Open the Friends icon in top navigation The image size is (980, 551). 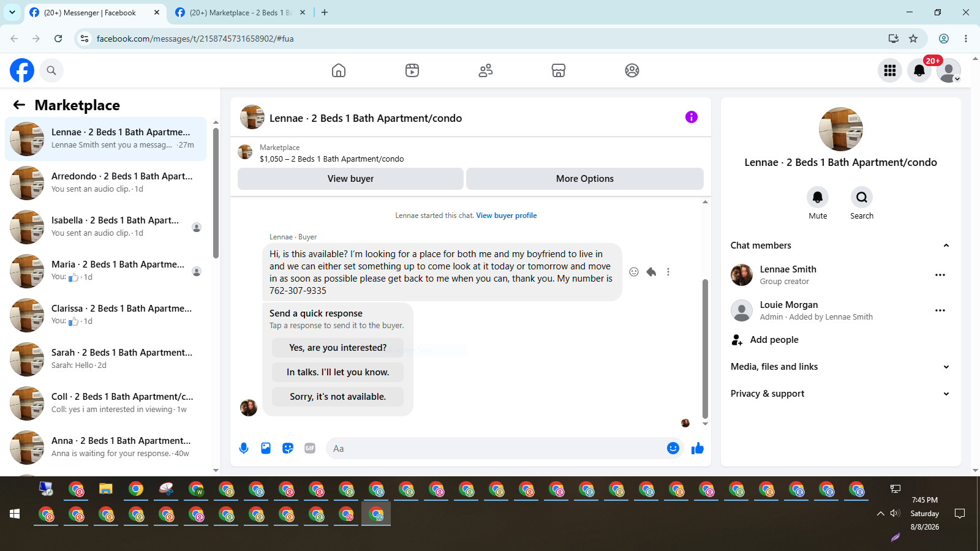486,70
